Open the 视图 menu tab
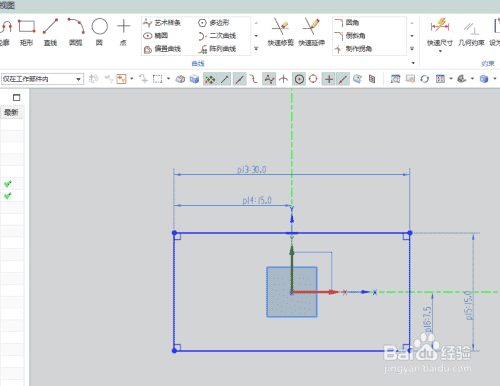 7,5
